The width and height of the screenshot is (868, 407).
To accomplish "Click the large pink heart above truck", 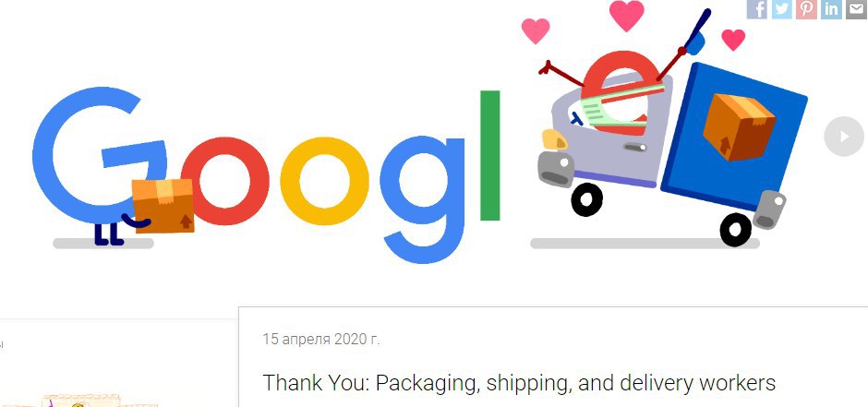I will pos(627,15).
